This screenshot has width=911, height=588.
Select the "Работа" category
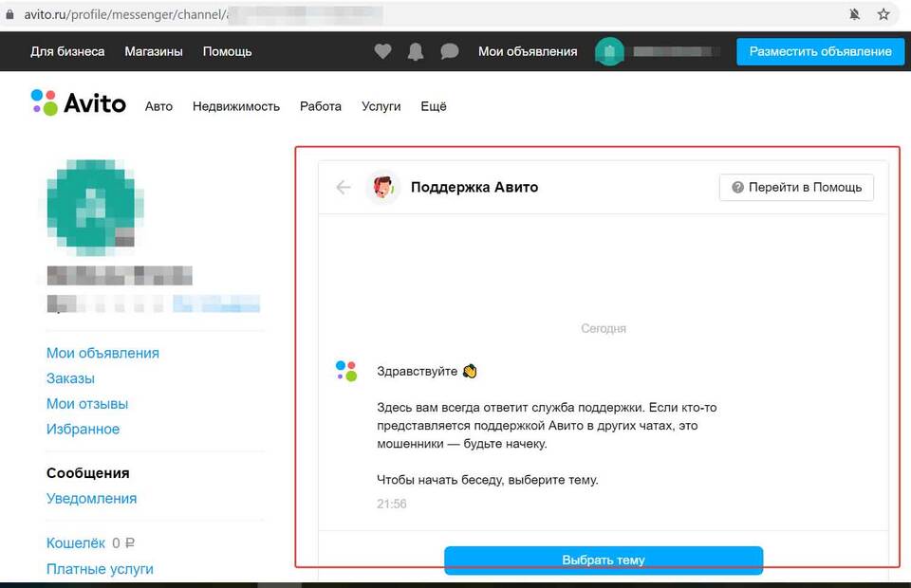(321, 106)
